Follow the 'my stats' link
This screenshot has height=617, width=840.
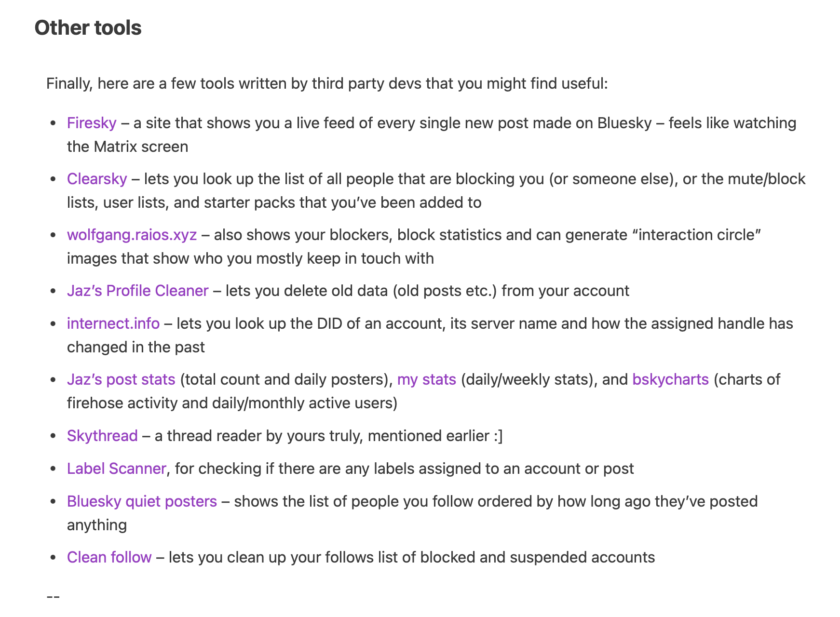tap(426, 380)
